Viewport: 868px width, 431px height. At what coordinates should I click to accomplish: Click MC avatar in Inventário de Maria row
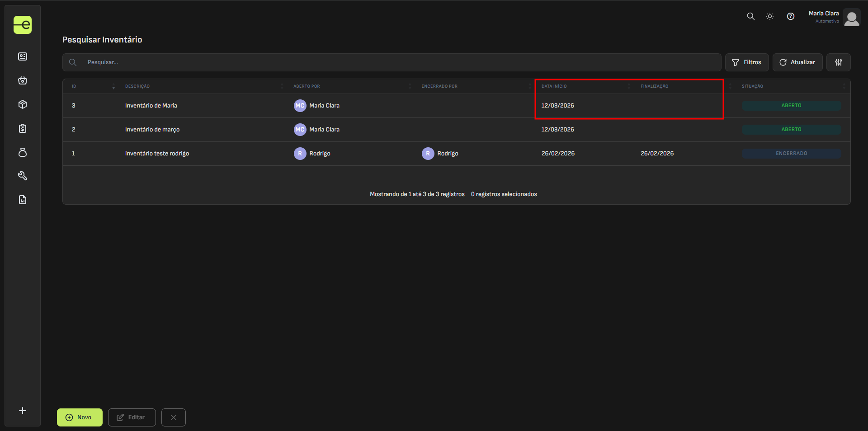300,106
